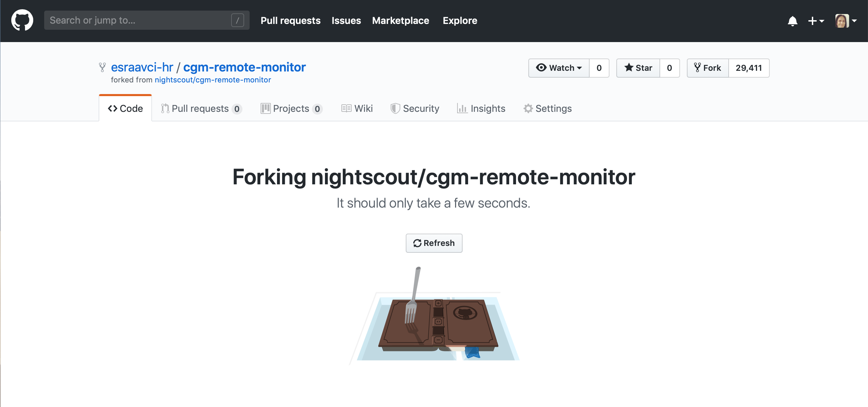Open the Security tab
Screen dimensions: 868x407
pyautogui.click(x=415, y=108)
